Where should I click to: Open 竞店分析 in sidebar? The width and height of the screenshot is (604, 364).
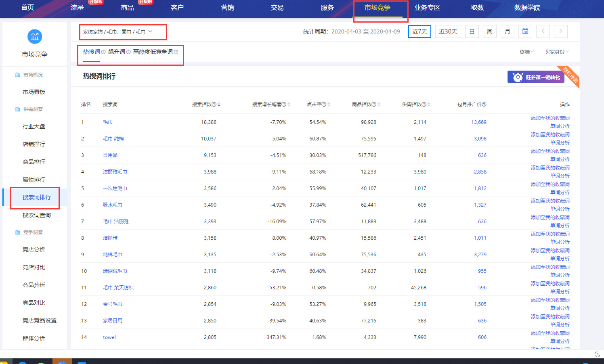[x=34, y=249]
